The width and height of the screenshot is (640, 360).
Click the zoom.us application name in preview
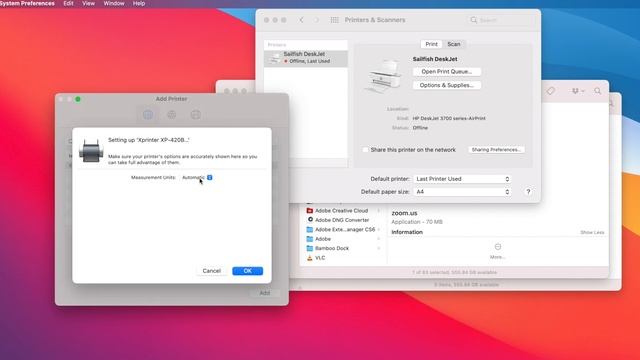click(x=404, y=213)
